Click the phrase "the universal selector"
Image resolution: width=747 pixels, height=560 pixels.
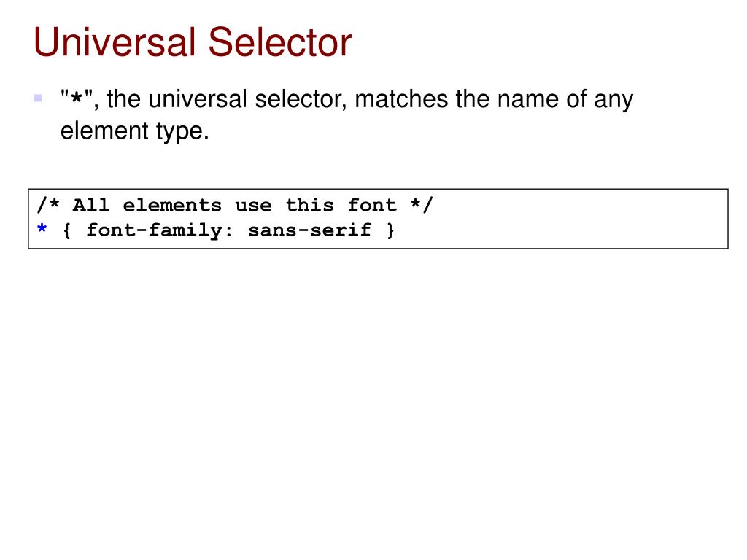(226, 99)
